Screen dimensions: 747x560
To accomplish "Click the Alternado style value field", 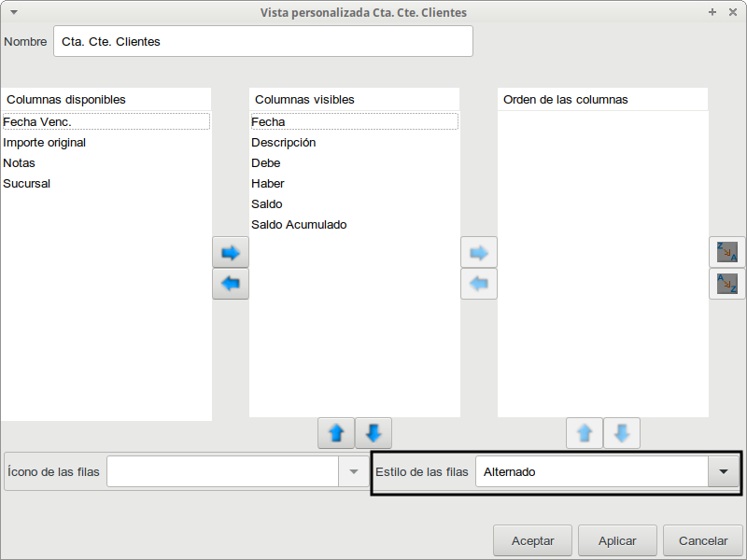I will pos(592,471).
